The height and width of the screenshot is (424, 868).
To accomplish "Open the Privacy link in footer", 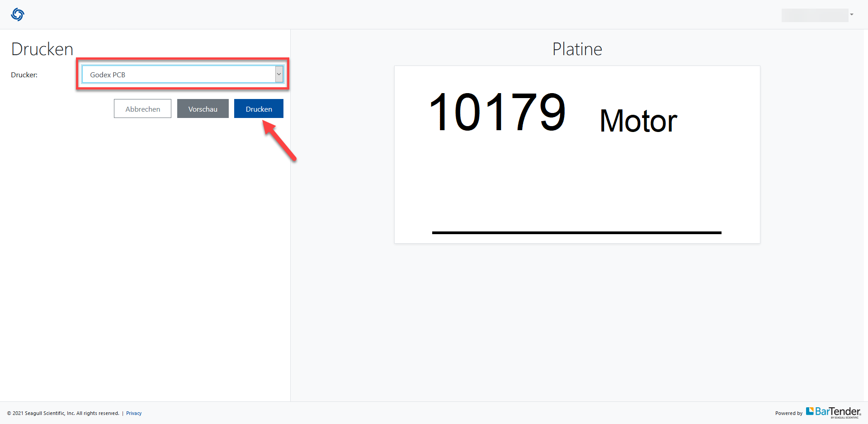I will pos(134,413).
